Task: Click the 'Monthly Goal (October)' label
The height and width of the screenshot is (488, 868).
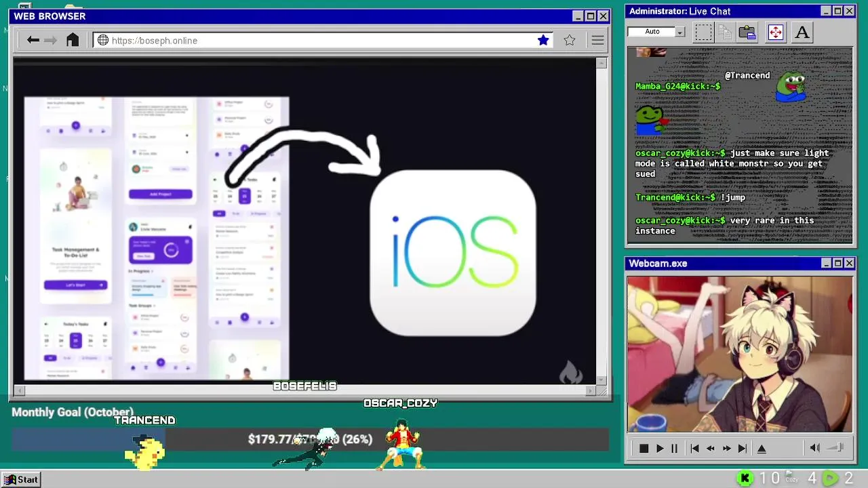Action: click(73, 412)
